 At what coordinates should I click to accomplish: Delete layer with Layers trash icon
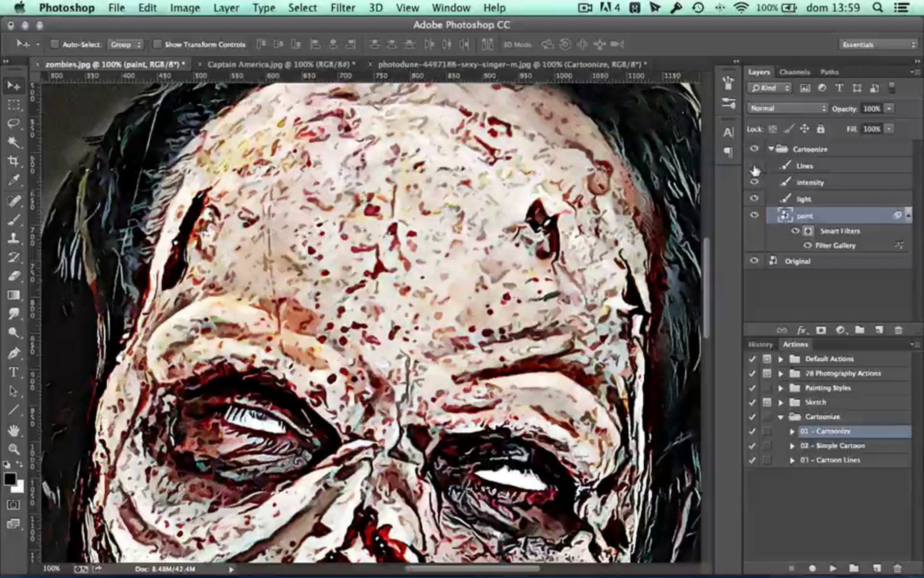click(x=898, y=330)
